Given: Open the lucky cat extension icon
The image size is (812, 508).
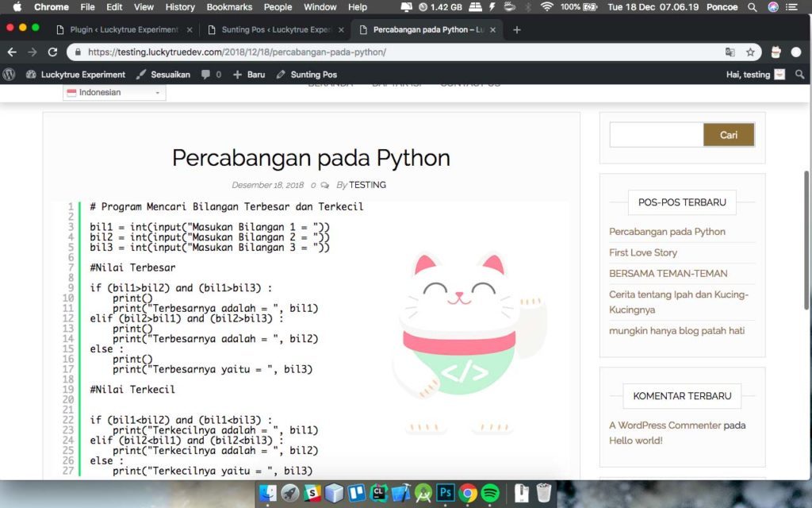Looking at the screenshot, I should (776, 52).
